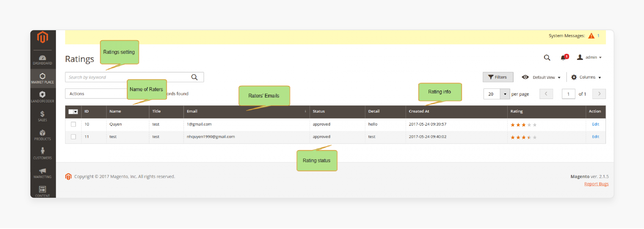This screenshot has width=644, height=229.
Task: Click Edit for the nhquyen1990 rating
Action: (x=595, y=137)
